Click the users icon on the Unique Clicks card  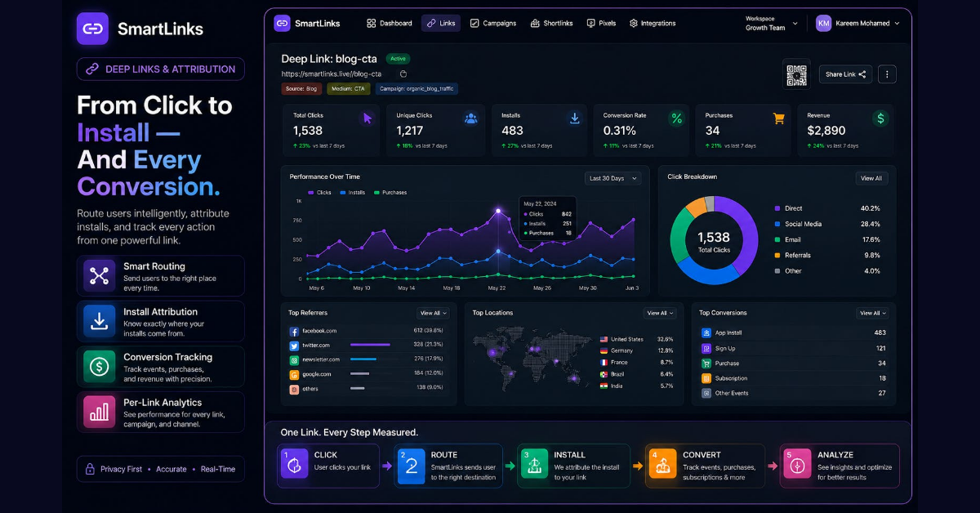tap(470, 118)
